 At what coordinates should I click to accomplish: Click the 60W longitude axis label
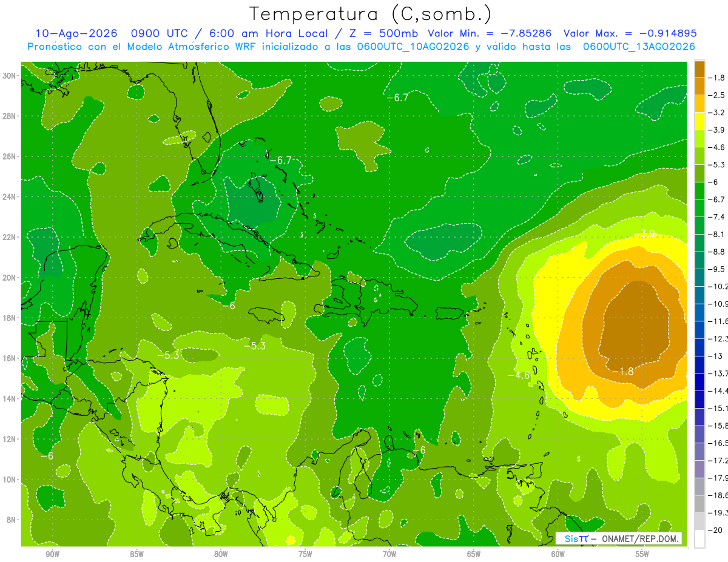(558, 554)
